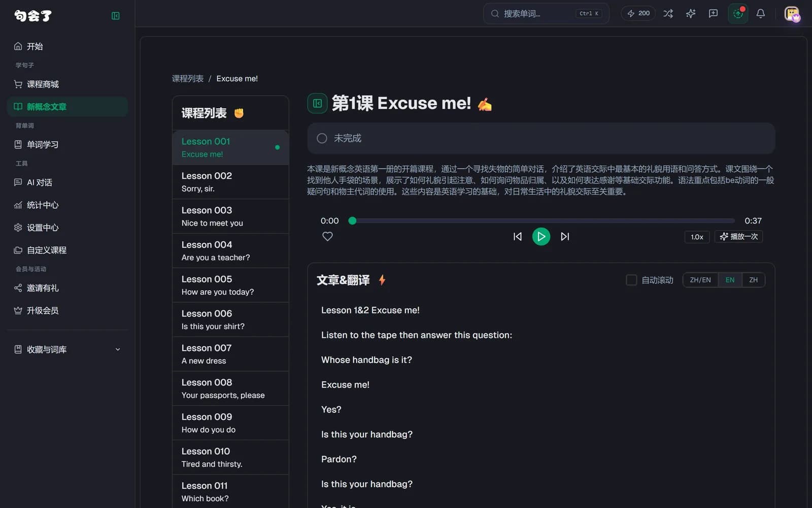Expand 收藏与词库 sidebar section
Screen dimensions: 812x508
coord(67,350)
